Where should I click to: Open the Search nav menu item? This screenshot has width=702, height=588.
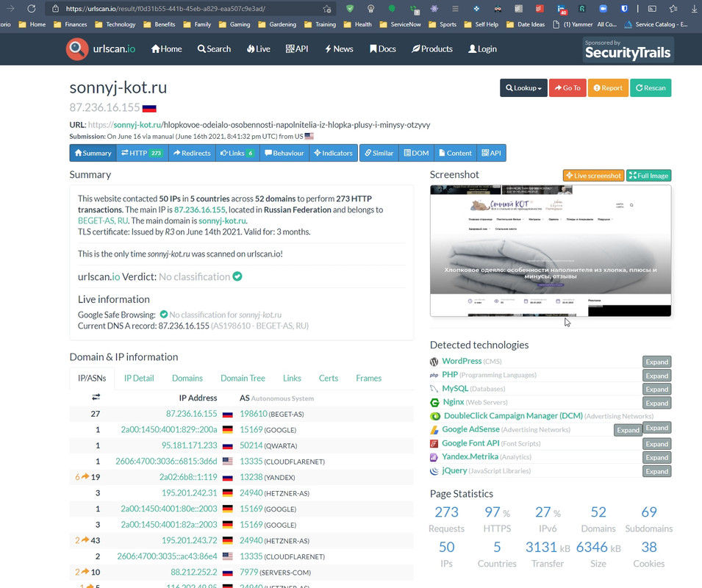tap(214, 49)
